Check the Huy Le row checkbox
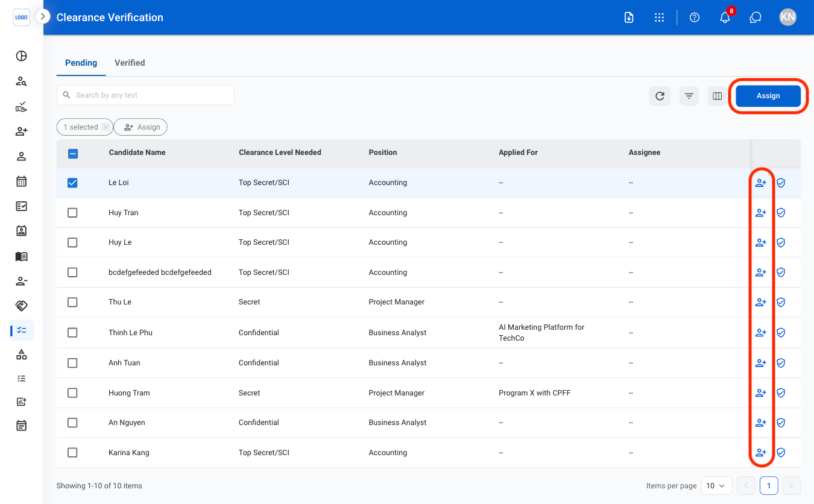The height and width of the screenshot is (504, 814). click(x=72, y=242)
